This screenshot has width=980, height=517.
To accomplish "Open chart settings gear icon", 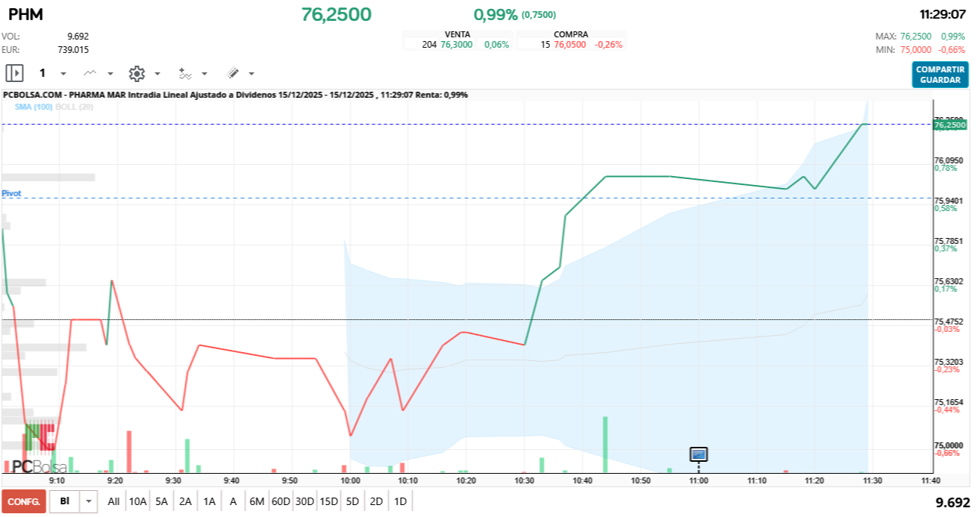I will point(136,73).
